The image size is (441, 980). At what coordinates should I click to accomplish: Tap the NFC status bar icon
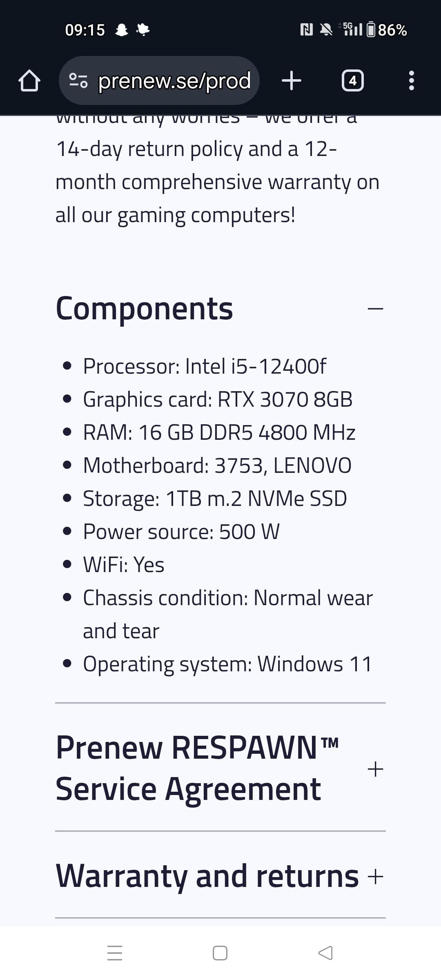click(307, 29)
